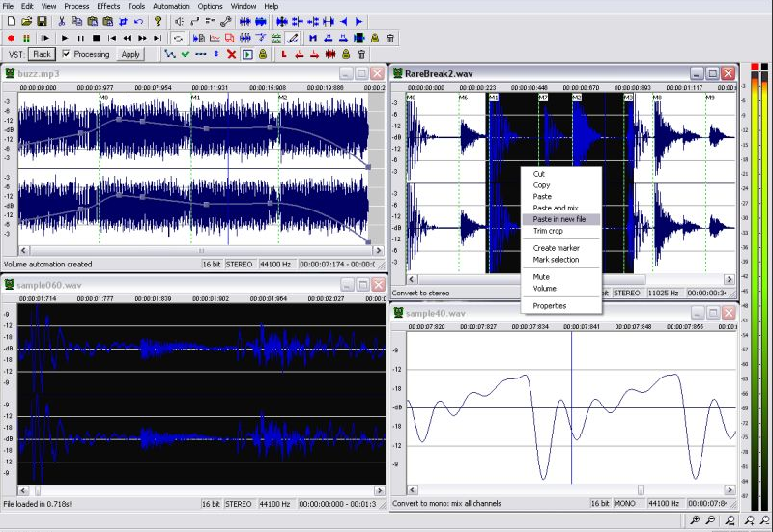Toggle loop playback icon
773x532 pixels.
tap(178, 38)
